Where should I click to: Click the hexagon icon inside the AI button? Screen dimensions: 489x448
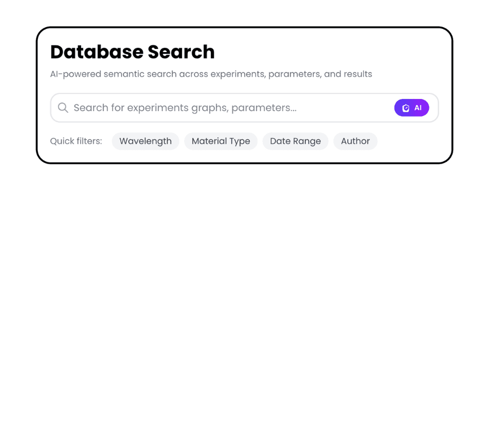406,108
